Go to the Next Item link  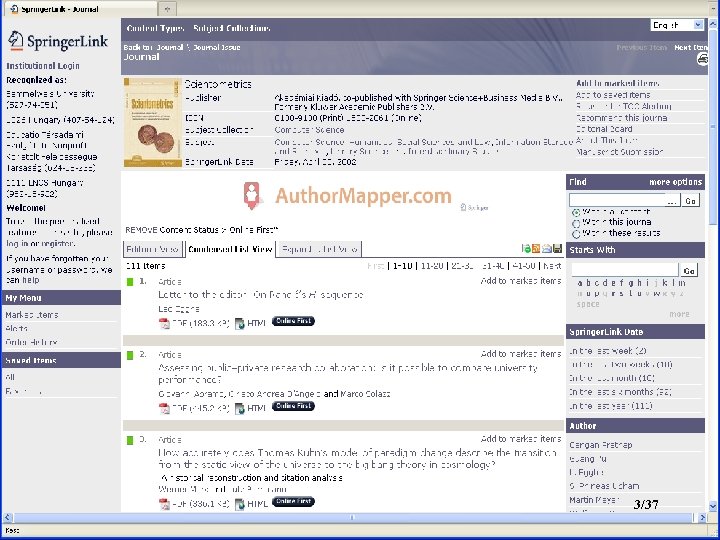(690, 47)
